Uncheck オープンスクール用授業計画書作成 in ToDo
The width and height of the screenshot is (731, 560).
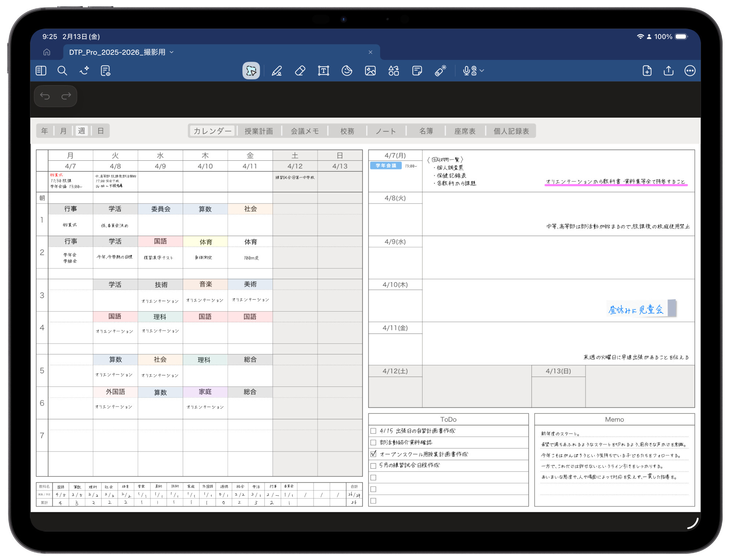(x=373, y=454)
